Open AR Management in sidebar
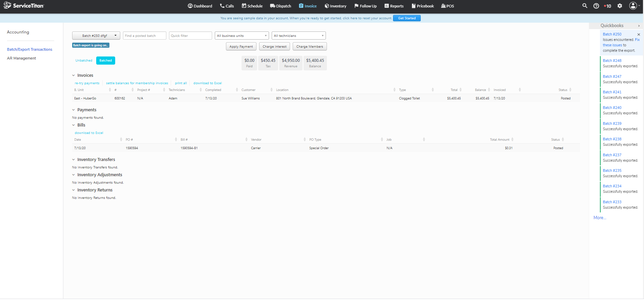 pyautogui.click(x=21, y=58)
